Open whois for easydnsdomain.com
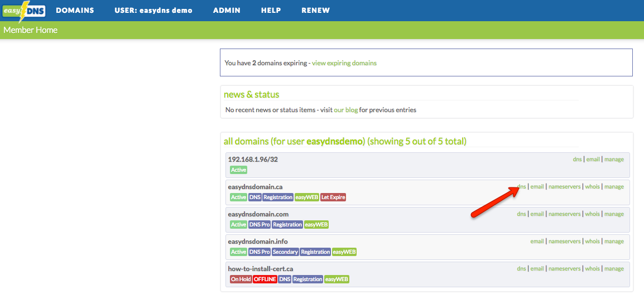This screenshot has height=299, width=644. (593, 214)
